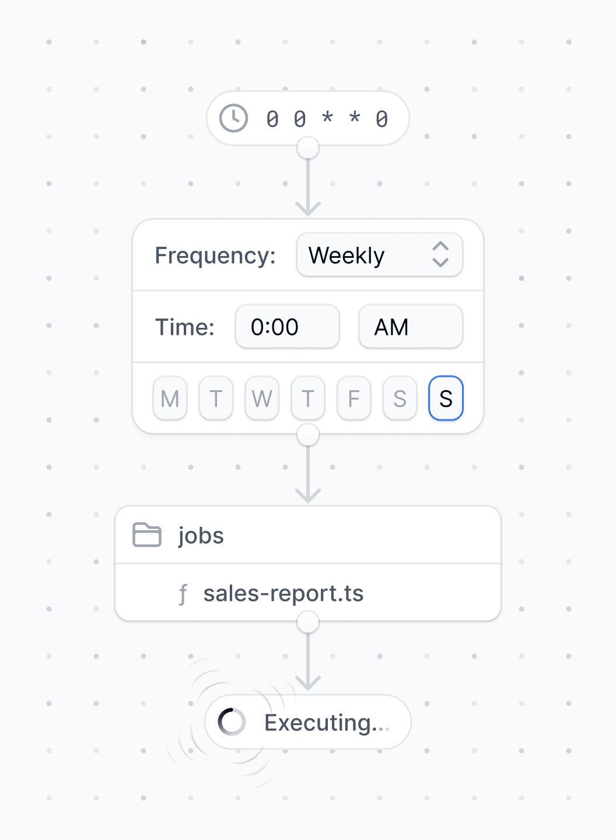Toggle Wednesday in the weekday selector

262,398
